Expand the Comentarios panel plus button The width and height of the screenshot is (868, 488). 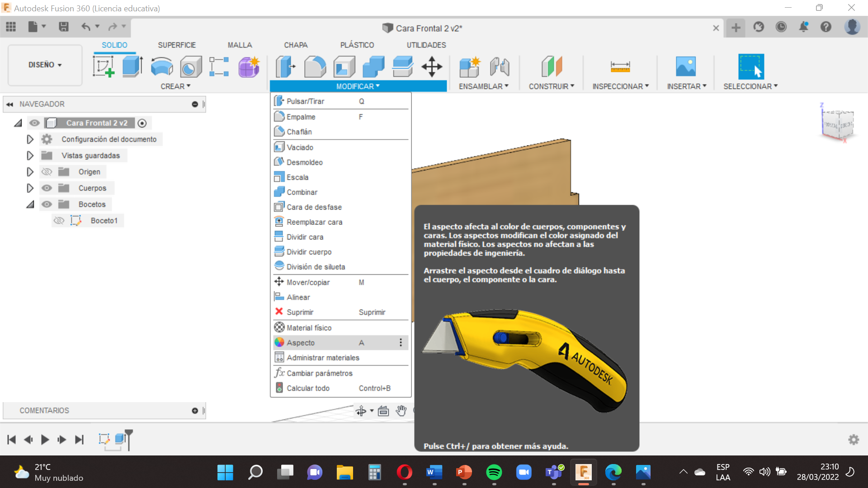[x=195, y=411]
